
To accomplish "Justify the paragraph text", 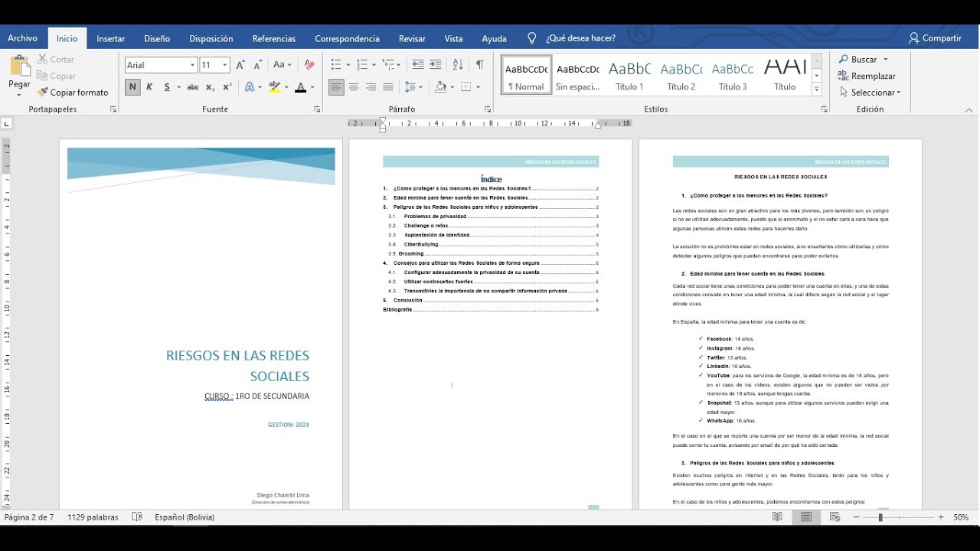I will tap(388, 87).
